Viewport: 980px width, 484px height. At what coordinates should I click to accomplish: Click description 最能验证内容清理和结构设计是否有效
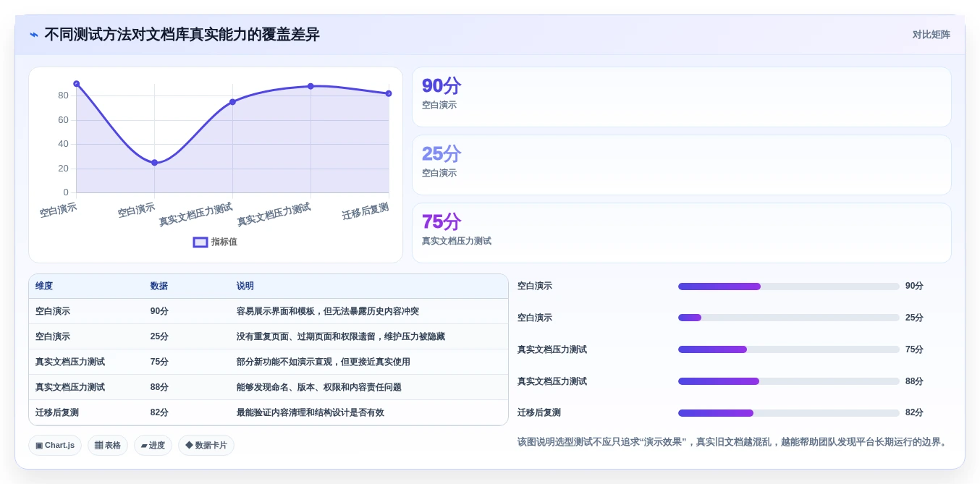pyautogui.click(x=311, y=413)
